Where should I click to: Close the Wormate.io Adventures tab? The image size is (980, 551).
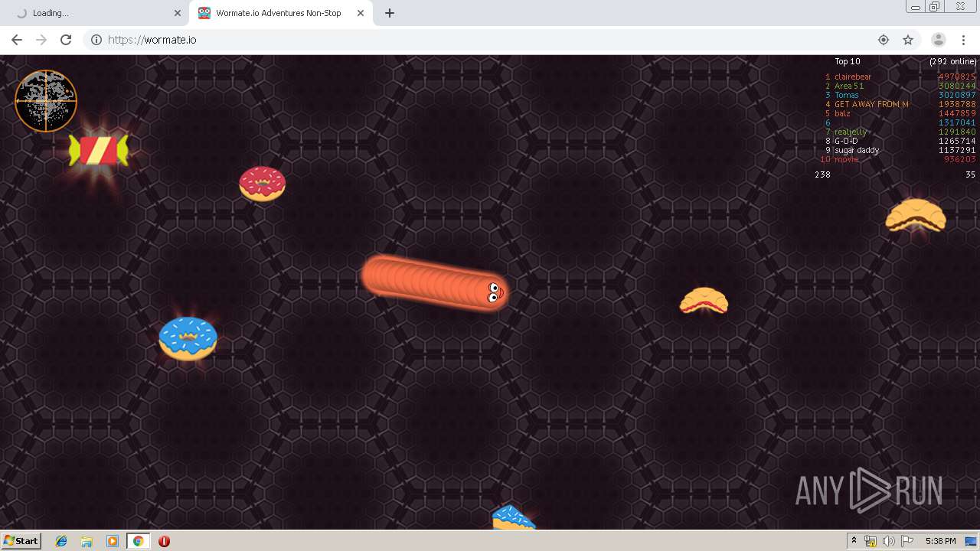(x=361, y=13)
